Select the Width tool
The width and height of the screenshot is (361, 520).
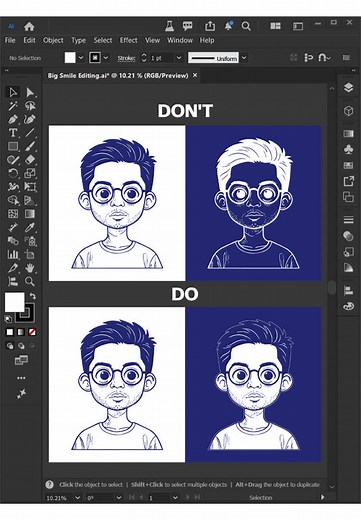(13, 187)
